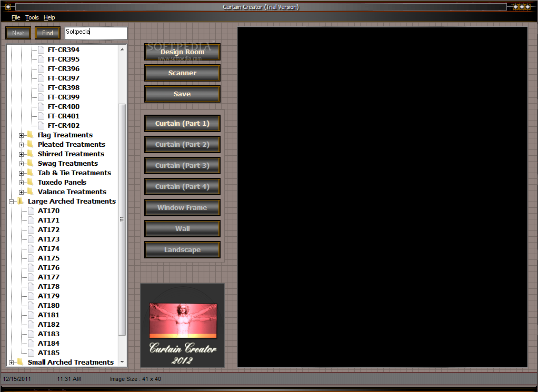
Task: Click the search field containing Softpedia
Action: tap(96, 33)
